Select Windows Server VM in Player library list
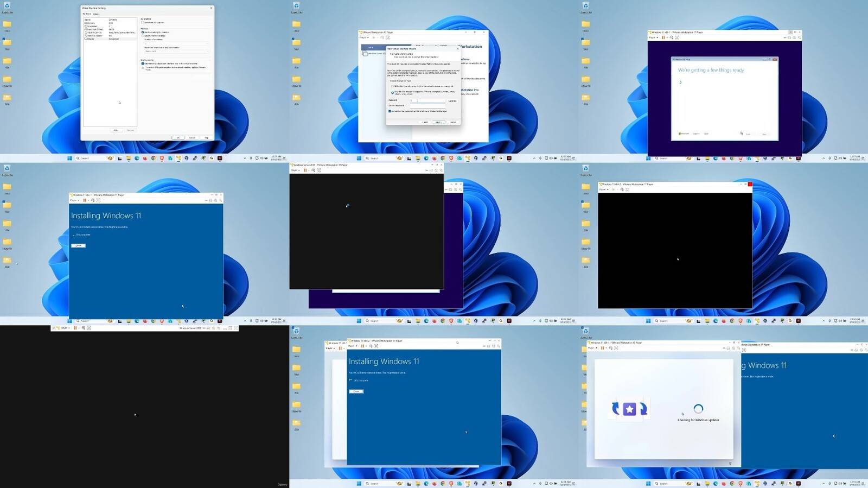 tap(374, 53)
